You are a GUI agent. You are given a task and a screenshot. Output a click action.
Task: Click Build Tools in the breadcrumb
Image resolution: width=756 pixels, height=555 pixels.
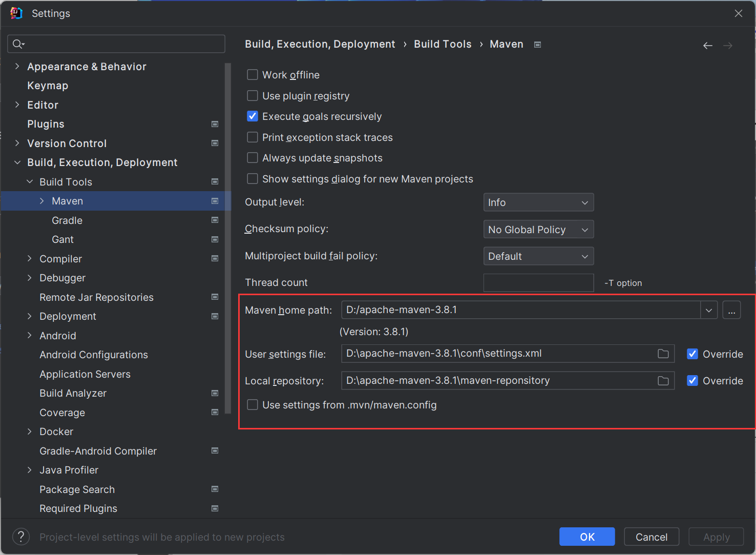pos(443,44)
